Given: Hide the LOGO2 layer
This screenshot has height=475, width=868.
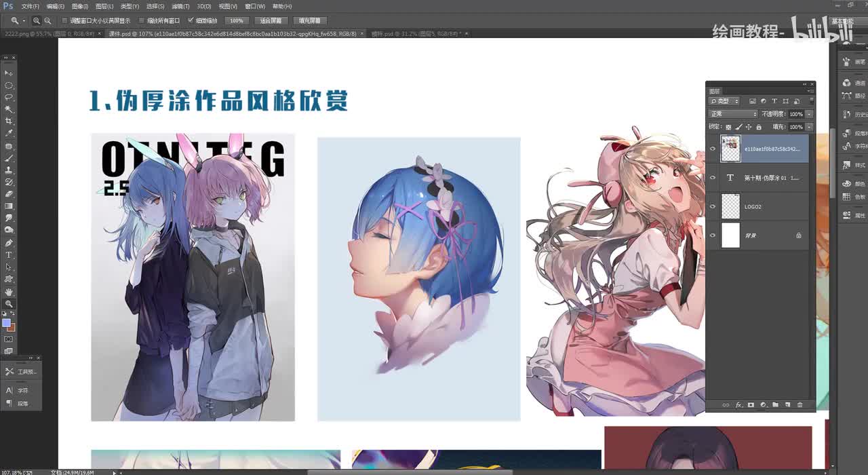Looking at the screenshot, I should click(713, 206).
